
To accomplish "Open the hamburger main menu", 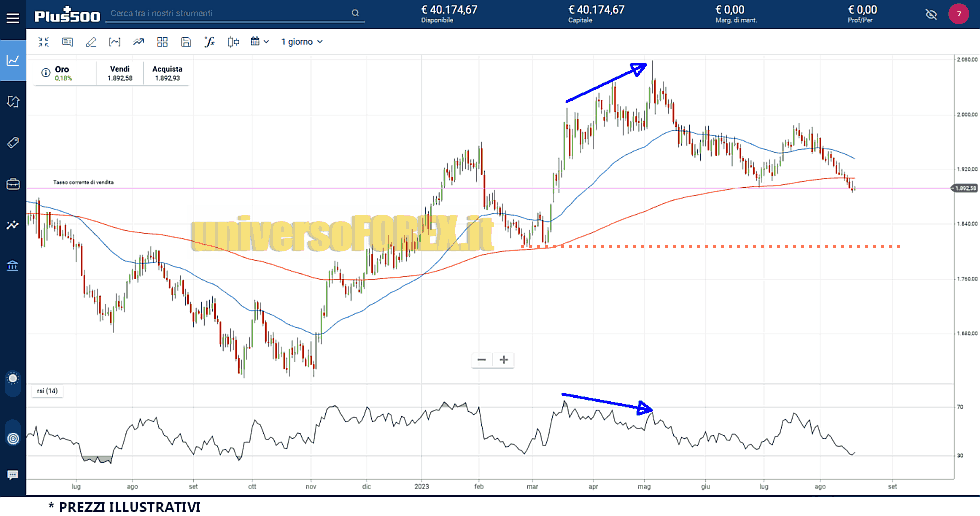I will point(13,15).
